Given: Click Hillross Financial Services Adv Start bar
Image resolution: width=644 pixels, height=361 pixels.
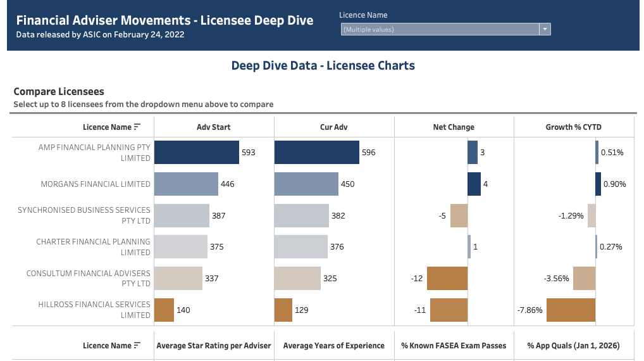Looking at the screenshot, I should coord(164,310).
